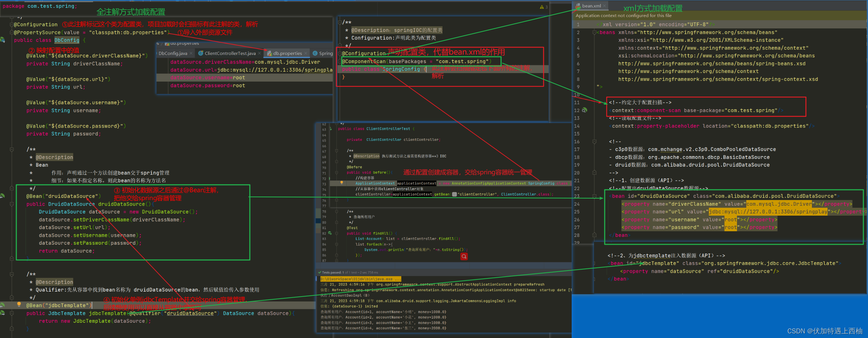This screenshot has width=868, height=338.
Task: Collapse the beans root element in bean.xml
Action: tap(594, 32)
